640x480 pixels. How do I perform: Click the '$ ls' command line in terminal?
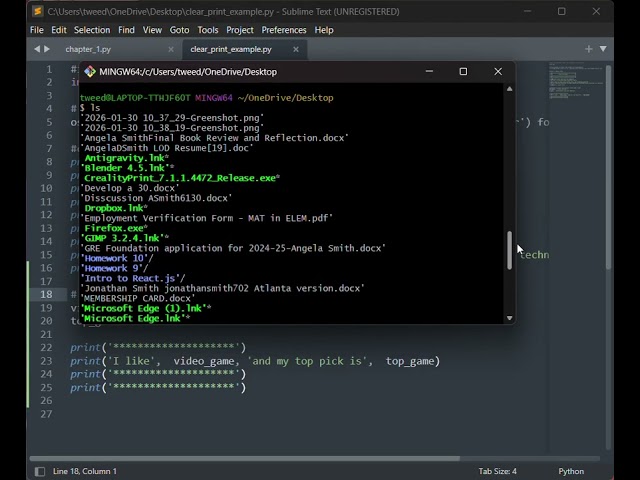tap(90, 108)
